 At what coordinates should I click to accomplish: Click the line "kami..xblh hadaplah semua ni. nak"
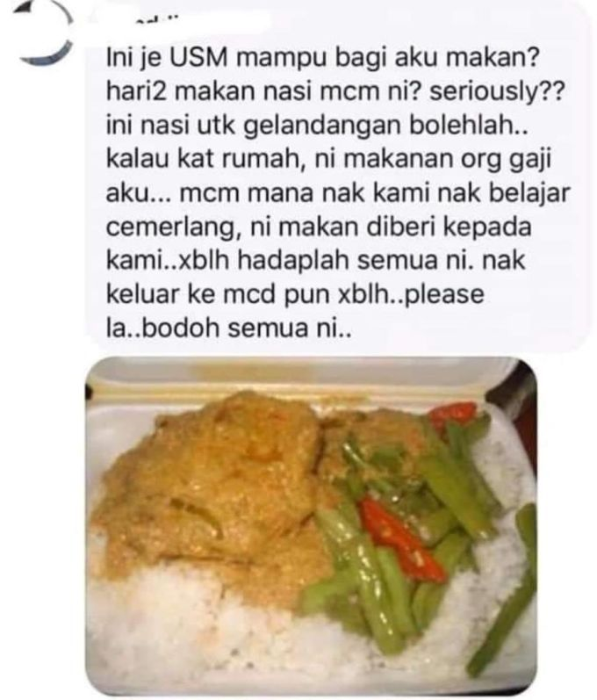pos(316,261)
